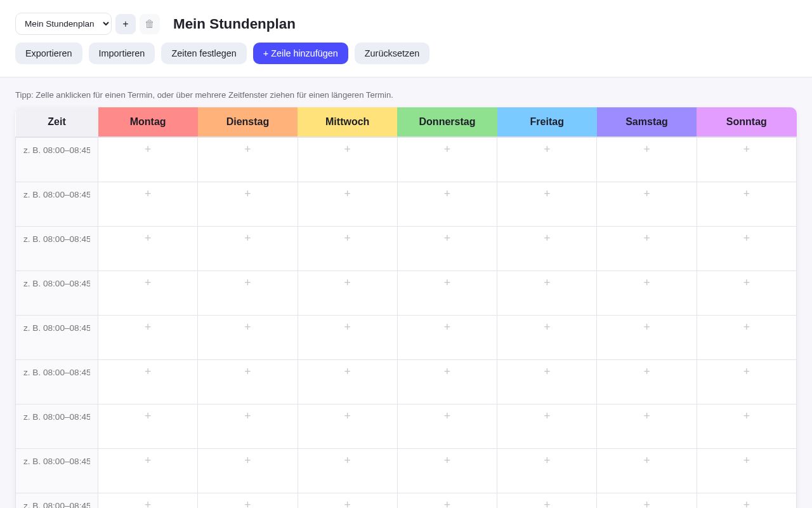Open Zeiten festlegen
Image resolution: width=812 pixels, height=508 pixels.
pyautogui.click(x=204, y=53)
